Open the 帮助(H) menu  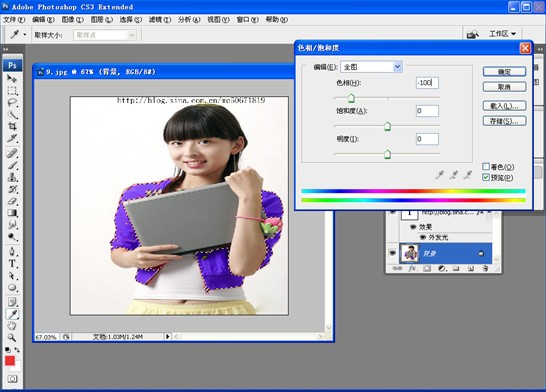coord(277,19)
